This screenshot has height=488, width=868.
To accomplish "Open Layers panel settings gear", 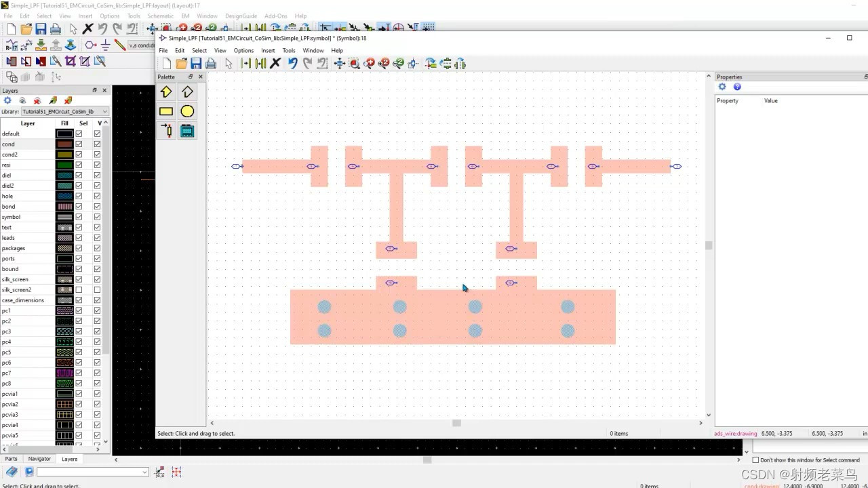I will (x=7, y=100).
